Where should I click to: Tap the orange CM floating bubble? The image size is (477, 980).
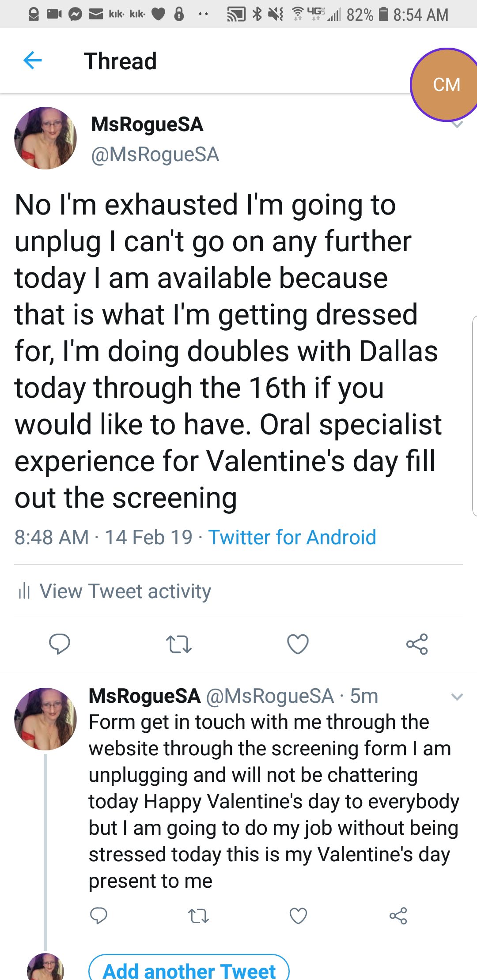point(446,85)
